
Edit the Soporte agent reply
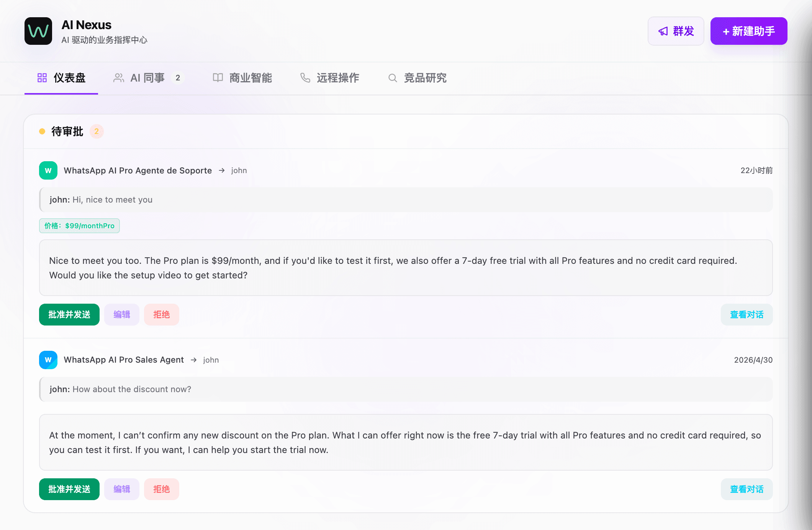coord(122,315)
